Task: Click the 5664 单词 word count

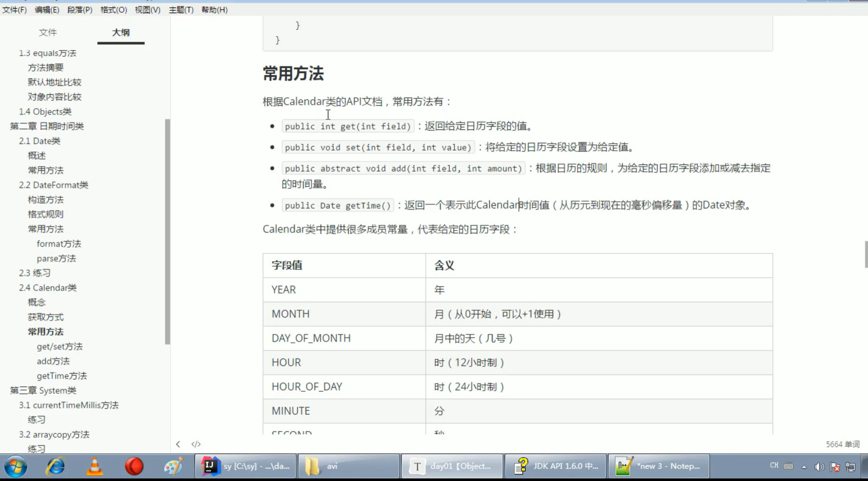Action: (x=842, y=444)
